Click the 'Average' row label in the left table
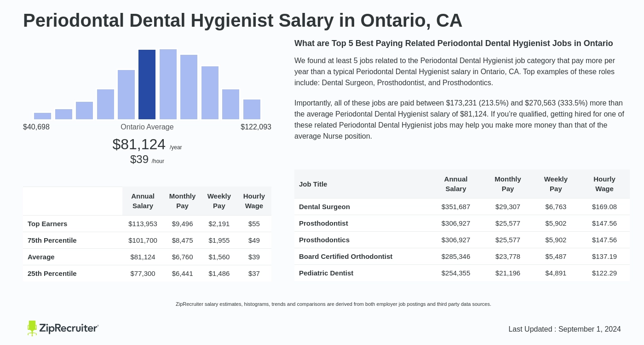 pyautogui.click(x=41, y=257)
